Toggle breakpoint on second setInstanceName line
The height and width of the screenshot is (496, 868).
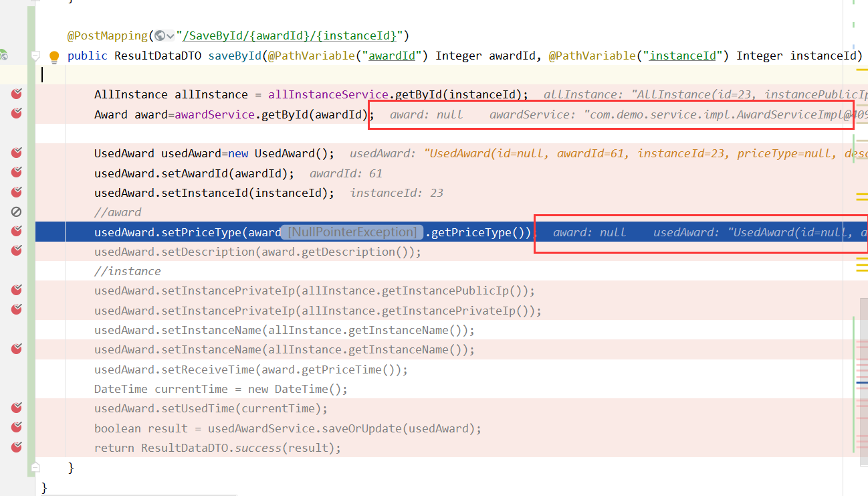(17, 349)
